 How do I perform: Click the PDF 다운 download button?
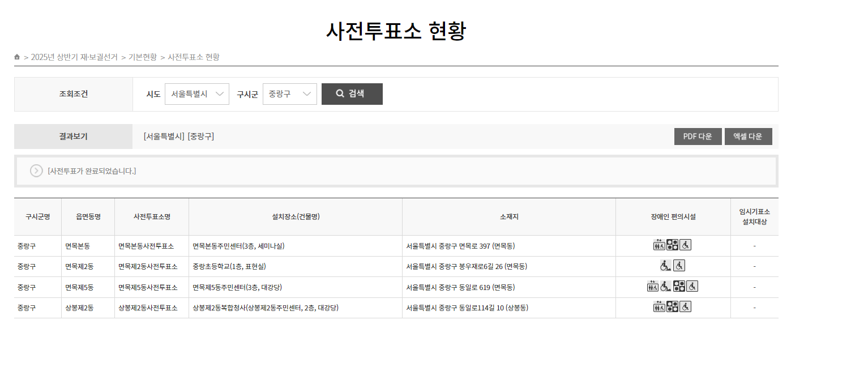pos(698,136)
